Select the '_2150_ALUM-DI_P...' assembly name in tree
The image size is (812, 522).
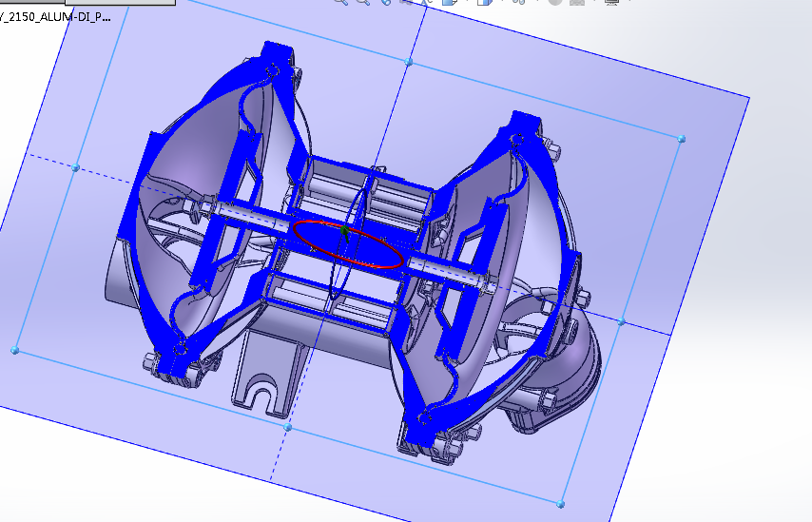[54, 17]
